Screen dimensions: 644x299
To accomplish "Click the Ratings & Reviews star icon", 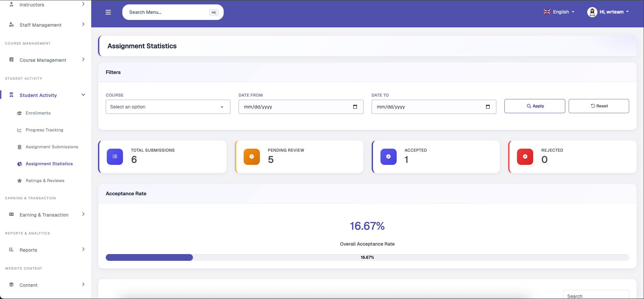I will pyautogui.click(x=20, y=181).
